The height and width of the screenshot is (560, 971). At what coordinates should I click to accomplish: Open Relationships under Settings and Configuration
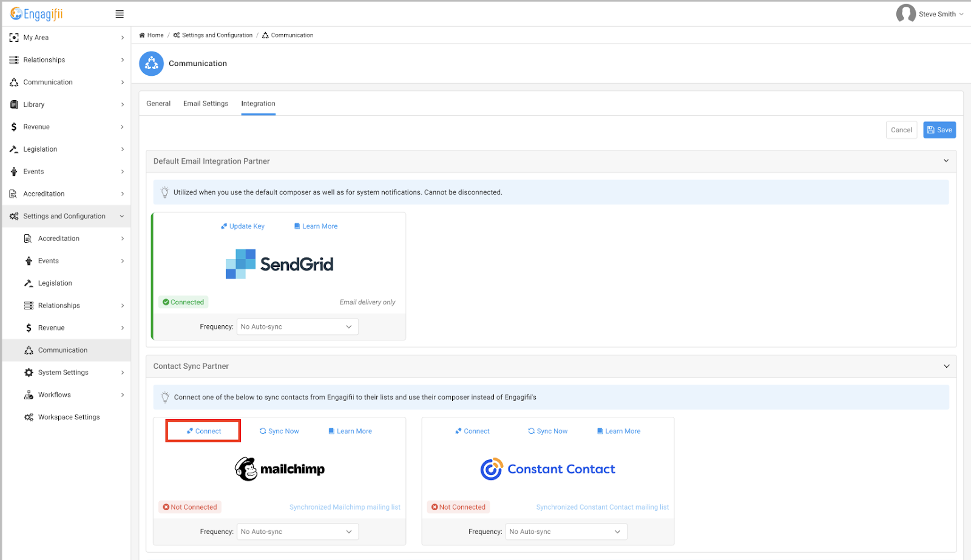(67, 306)
